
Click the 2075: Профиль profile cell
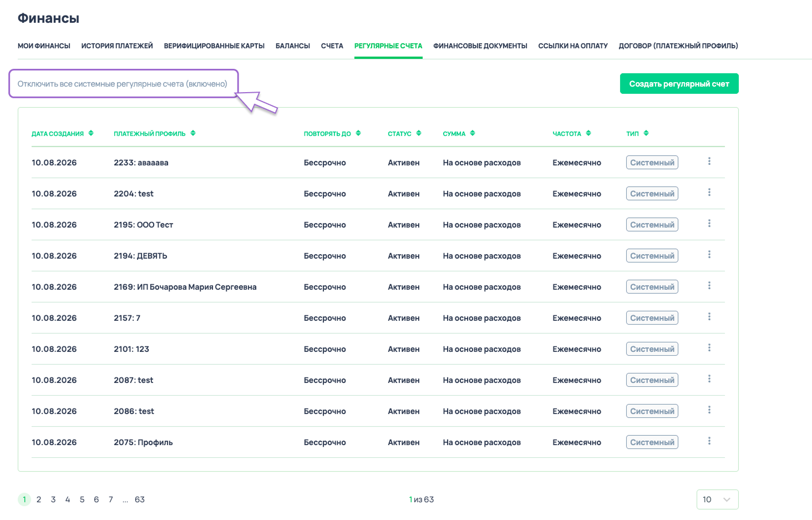tap(143, 442)
